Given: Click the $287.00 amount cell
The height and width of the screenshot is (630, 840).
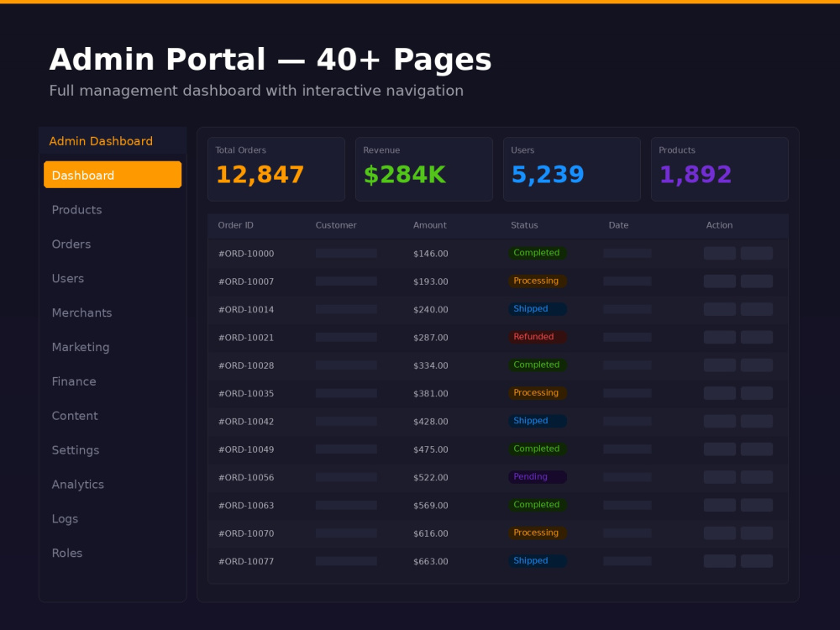Looking at the screenshot, I should 431,338.
